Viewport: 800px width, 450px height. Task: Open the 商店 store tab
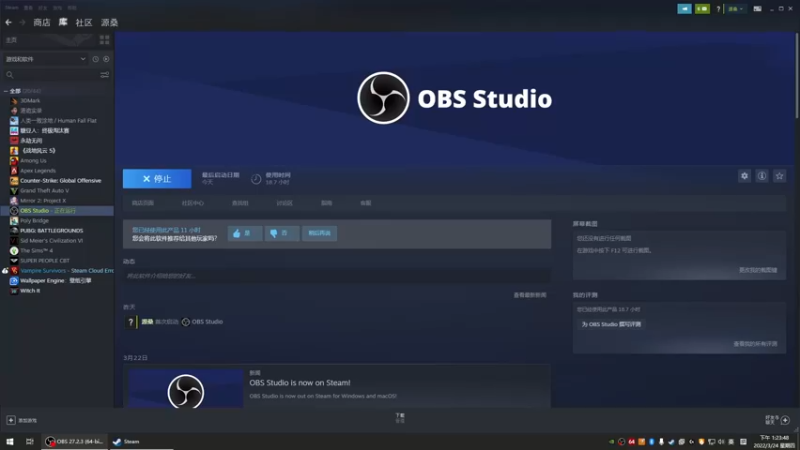(42, 22)
